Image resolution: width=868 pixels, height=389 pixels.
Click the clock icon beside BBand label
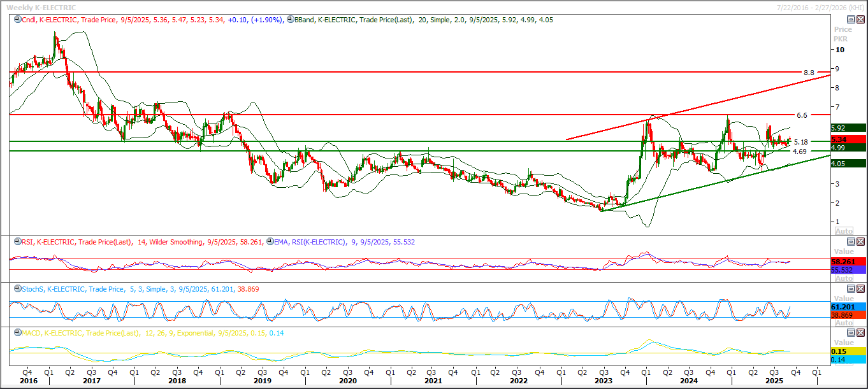pos(290,20)
